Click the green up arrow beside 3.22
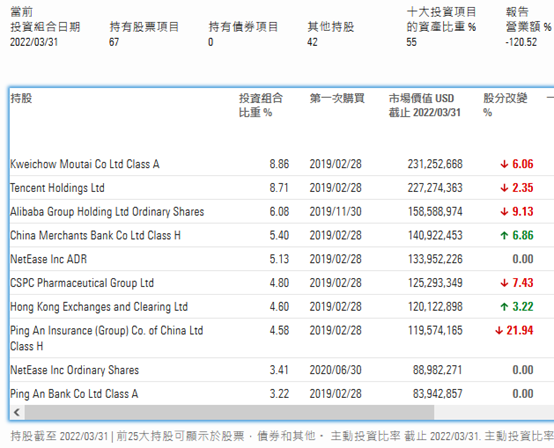The width and height of the screenshot is (554, 448). tap(504, 307)
